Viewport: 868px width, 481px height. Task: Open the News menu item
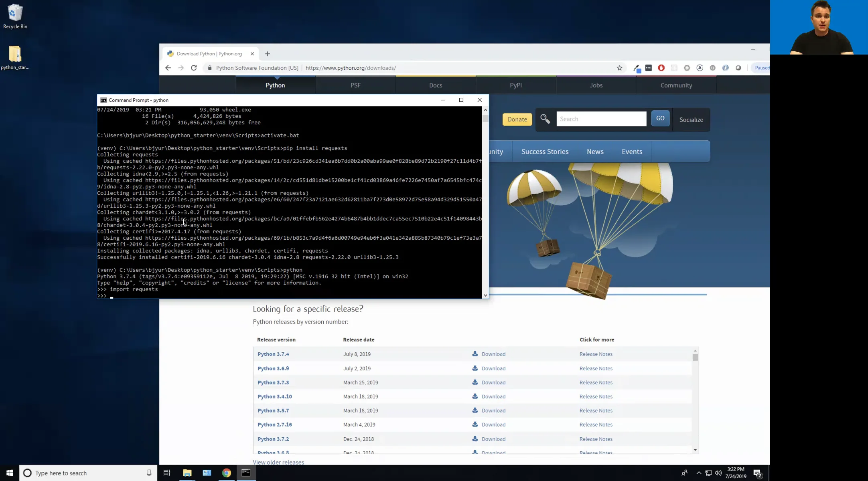[595, 151]
